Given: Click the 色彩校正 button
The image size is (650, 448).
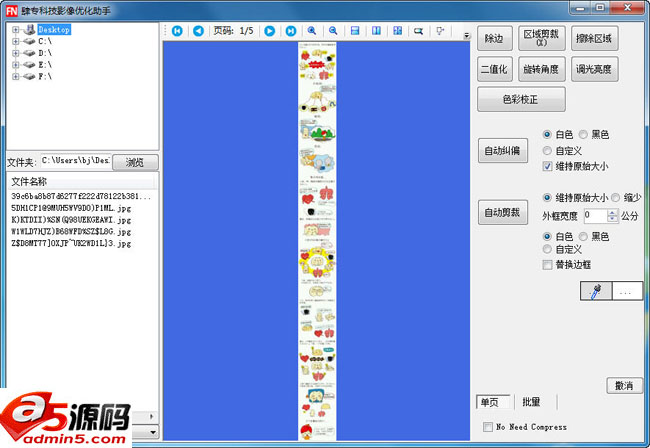Looking at the screenshot, I should point(522,99).
